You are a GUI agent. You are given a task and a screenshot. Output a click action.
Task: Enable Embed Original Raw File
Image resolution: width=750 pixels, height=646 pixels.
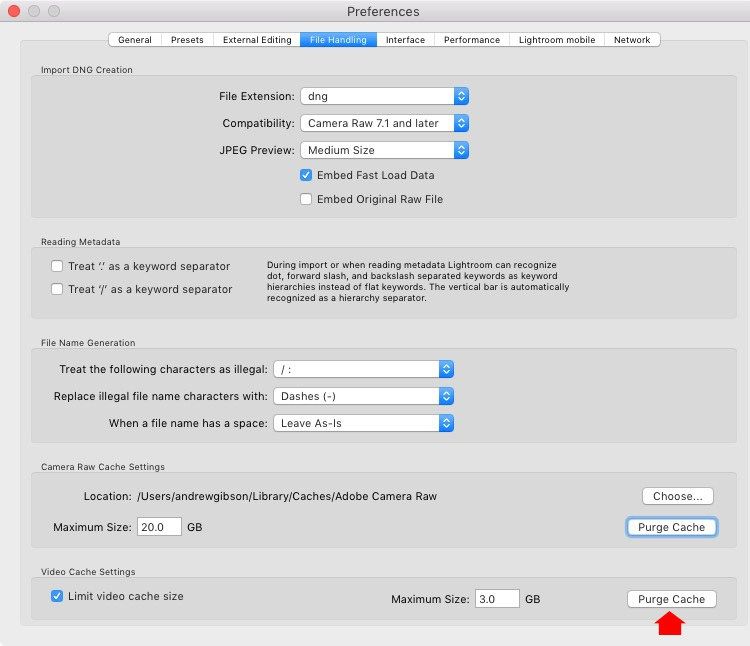(307, 199)
